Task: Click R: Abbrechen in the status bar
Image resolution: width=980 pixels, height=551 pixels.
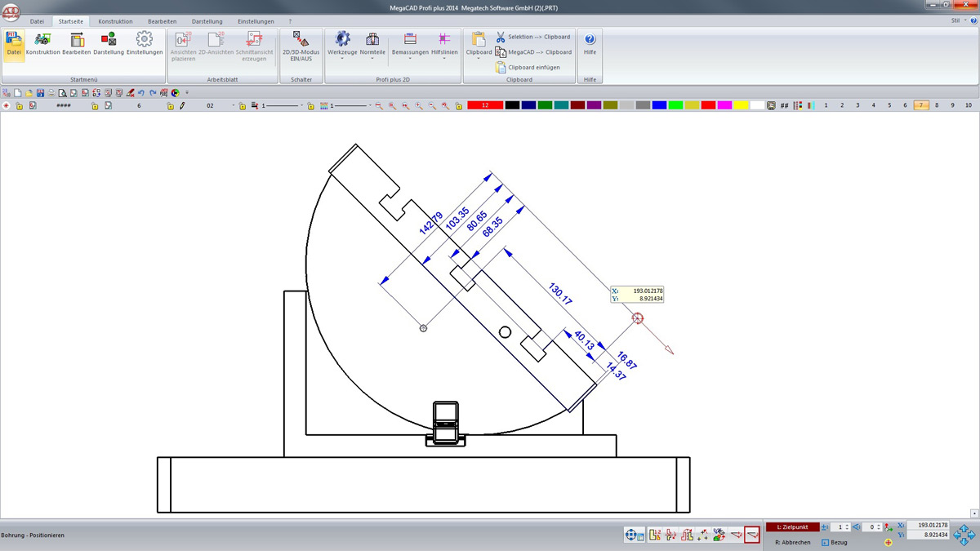Action: click(792, 542)
